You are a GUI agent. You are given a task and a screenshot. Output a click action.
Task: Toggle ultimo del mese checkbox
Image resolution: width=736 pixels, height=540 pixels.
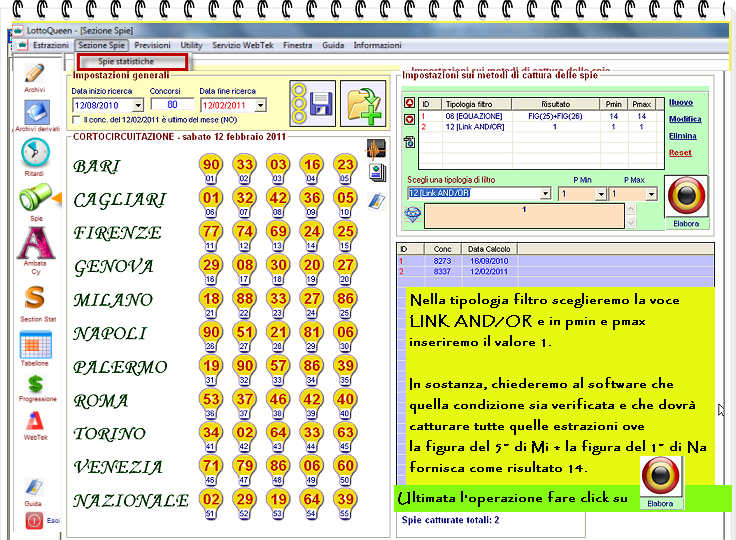click(77, 120)
